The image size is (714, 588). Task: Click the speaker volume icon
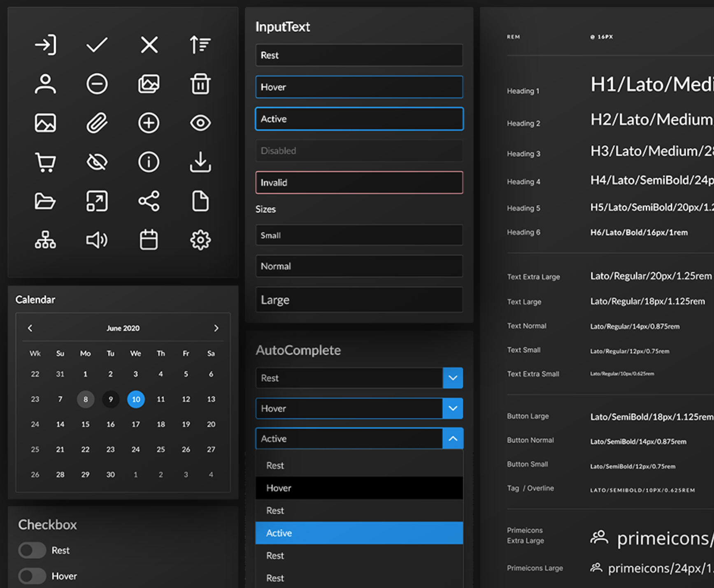(x=97, y=240)
